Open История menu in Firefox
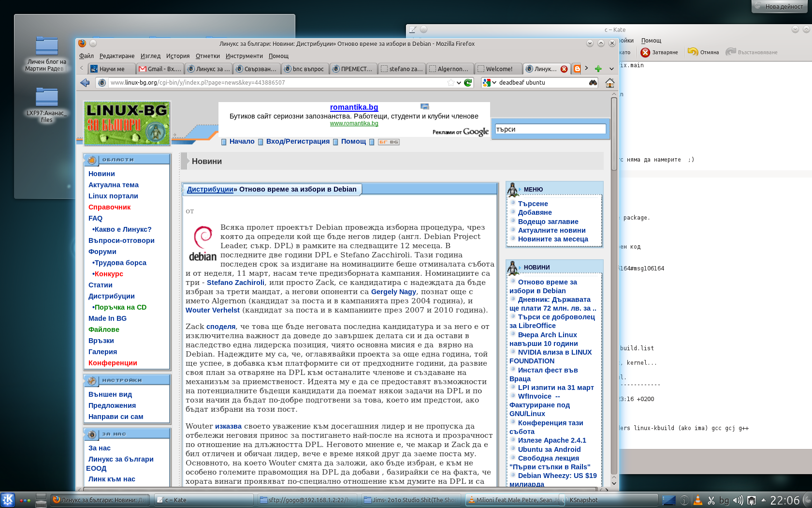Viewport: 812px width, 508px height. point(178,56)
